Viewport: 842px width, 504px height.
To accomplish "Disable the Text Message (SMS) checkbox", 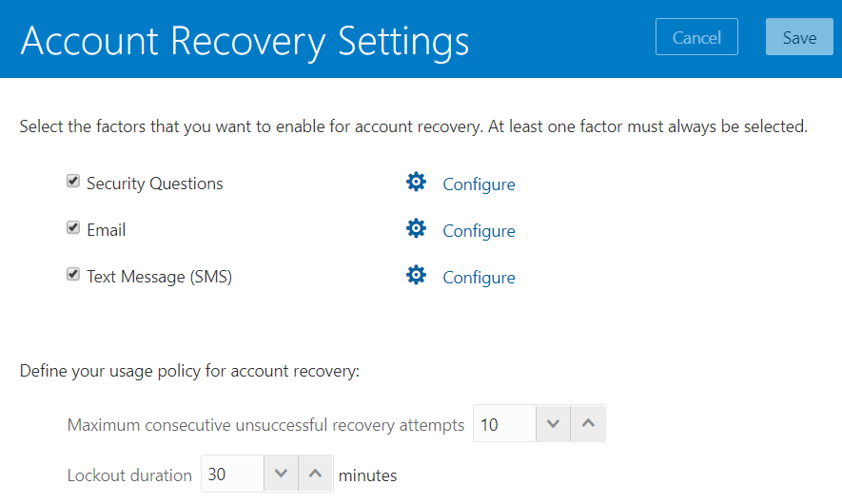I will click(73, 275).
